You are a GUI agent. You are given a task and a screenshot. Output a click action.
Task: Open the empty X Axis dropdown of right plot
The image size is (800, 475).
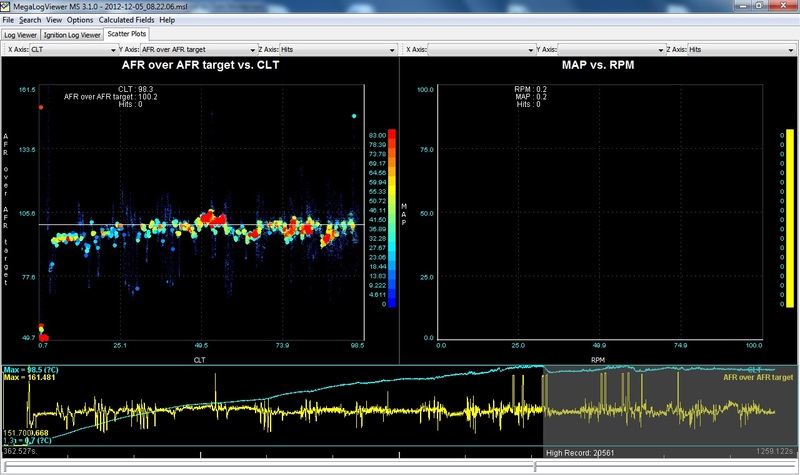pyautogui.click(x=482, y=48)
